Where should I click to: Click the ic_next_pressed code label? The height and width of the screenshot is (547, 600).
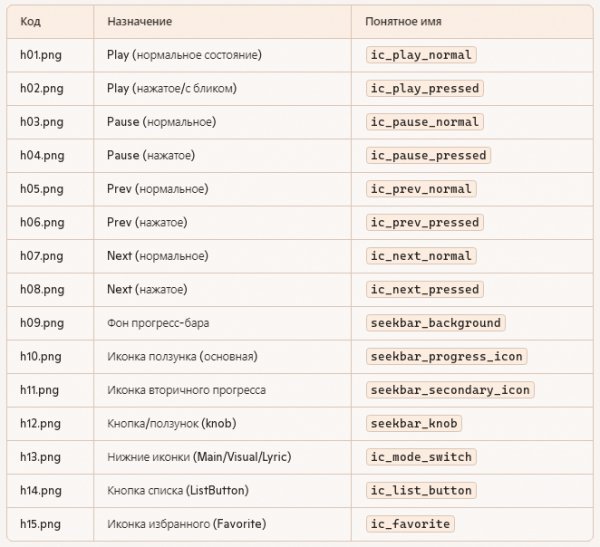(424, 289)
